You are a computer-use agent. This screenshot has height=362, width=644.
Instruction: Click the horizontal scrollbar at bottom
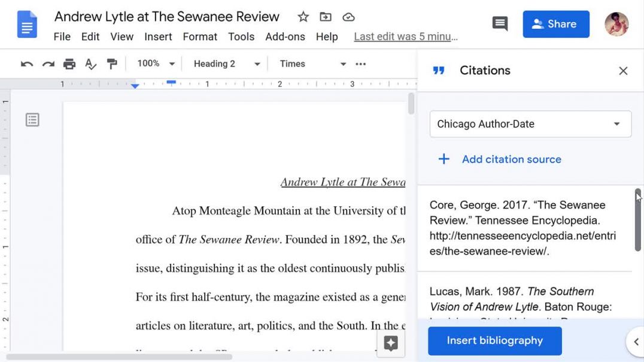[119, 357]
